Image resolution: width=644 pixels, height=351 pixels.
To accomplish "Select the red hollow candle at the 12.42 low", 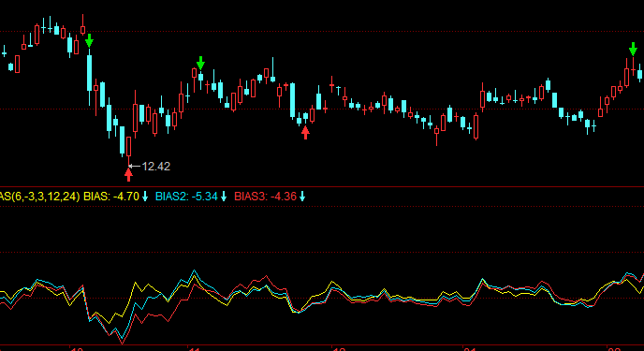I will 128,147.
